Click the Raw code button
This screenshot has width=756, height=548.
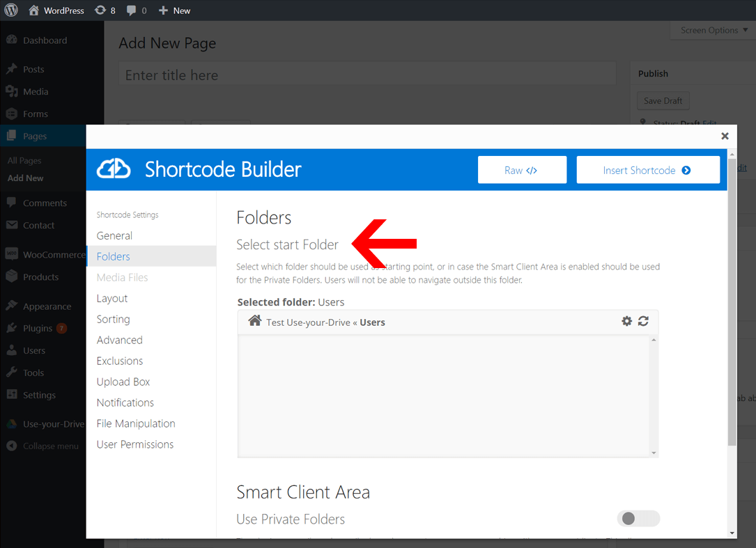pos(522,170)
